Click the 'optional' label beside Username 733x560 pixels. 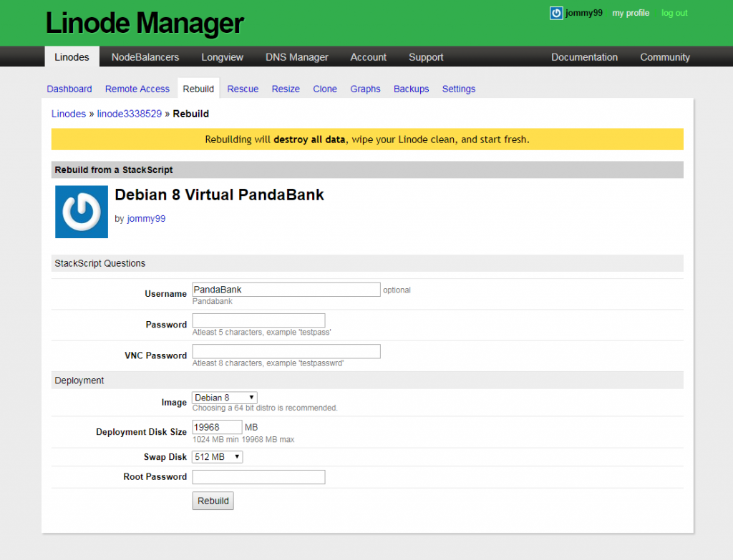(x=397, y=290)
